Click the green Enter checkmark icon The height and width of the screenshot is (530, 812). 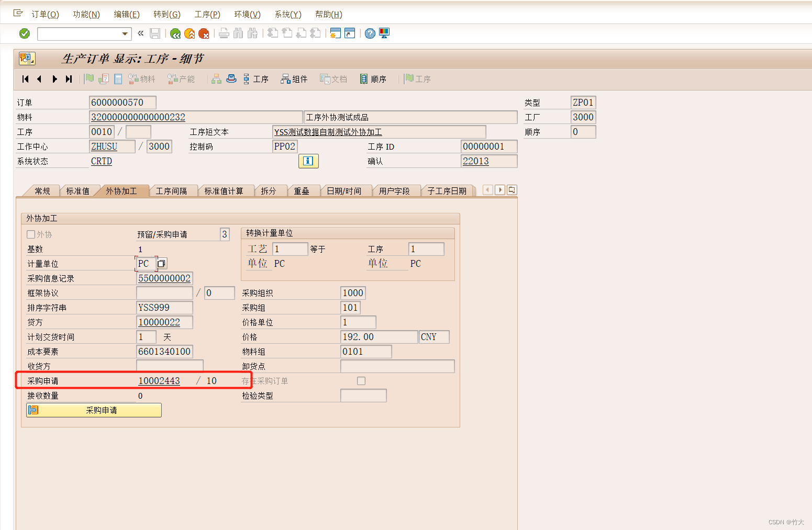(25, 33)
